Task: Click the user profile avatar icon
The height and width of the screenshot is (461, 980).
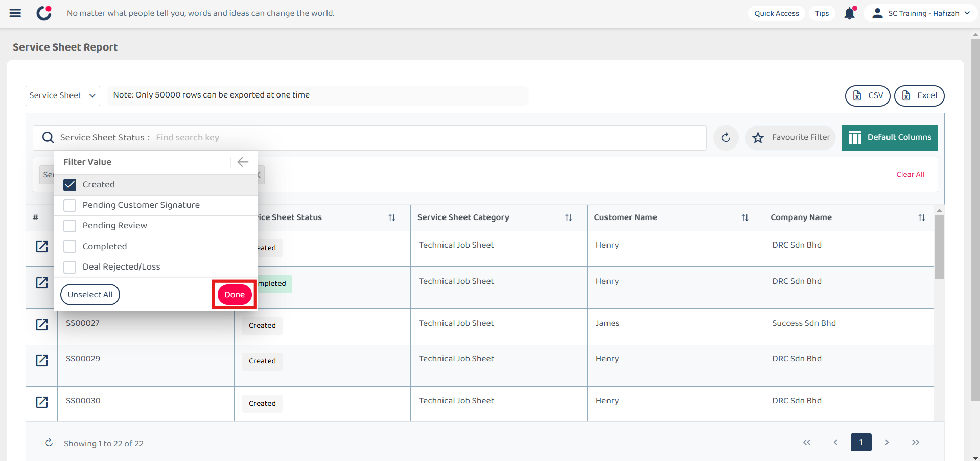Action: [877, 13]
